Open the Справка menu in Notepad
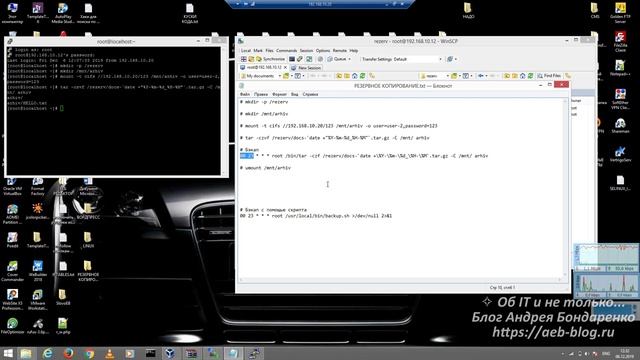This screenshot has height=360, width=640. click(x=310, y=94)
